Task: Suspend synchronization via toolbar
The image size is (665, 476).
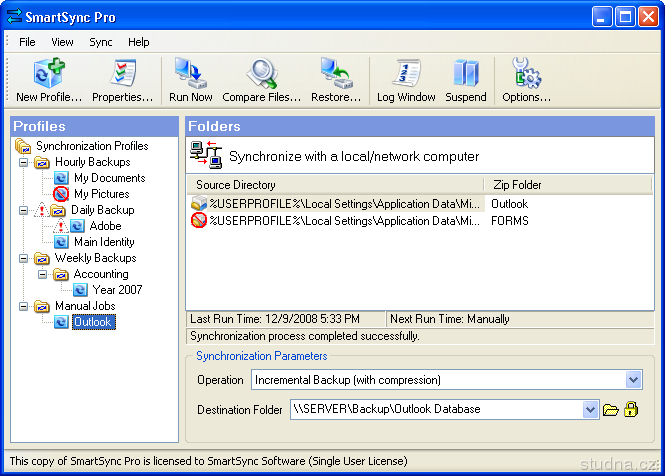Action: coord(465,79)
